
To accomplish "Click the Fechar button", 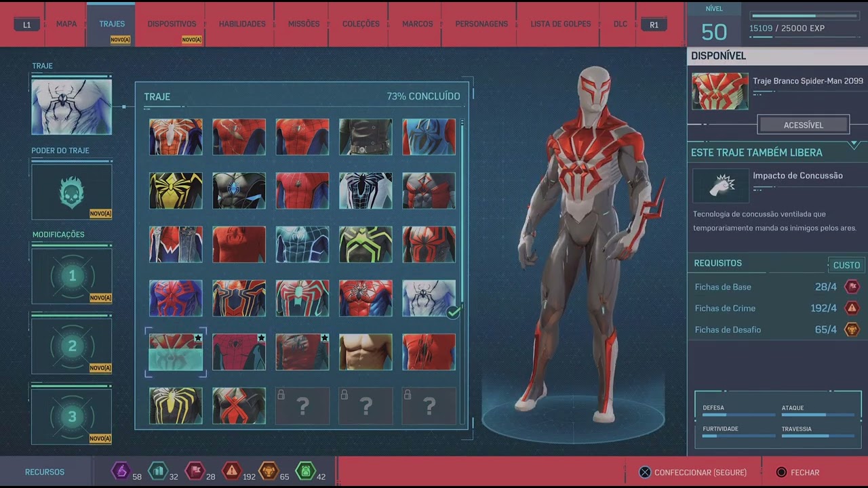I will [x=797, y=472].
